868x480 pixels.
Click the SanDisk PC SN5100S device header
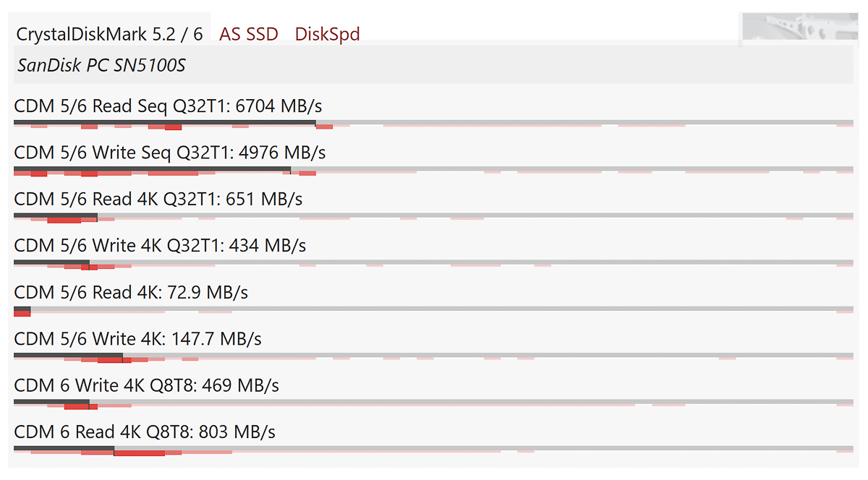pyautogui.click(x=101, y=66)
